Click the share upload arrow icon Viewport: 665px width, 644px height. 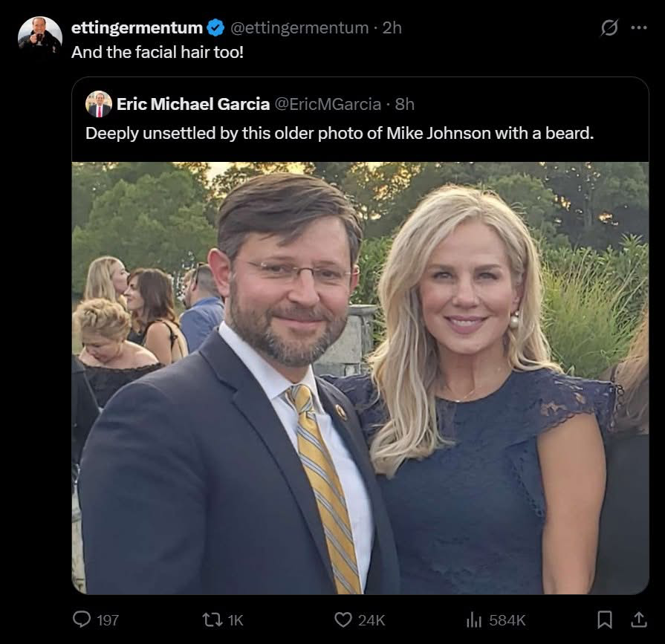coord(638,619)
